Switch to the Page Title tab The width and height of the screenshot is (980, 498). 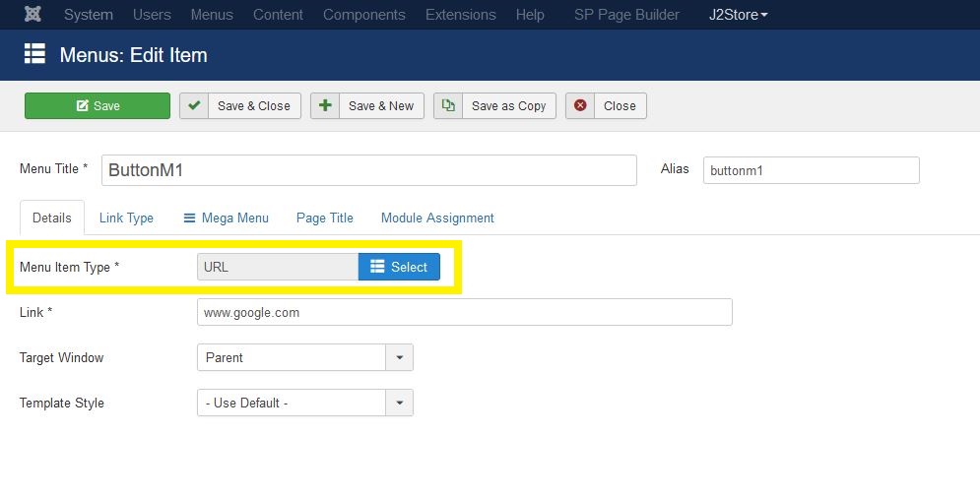[324, 218]
